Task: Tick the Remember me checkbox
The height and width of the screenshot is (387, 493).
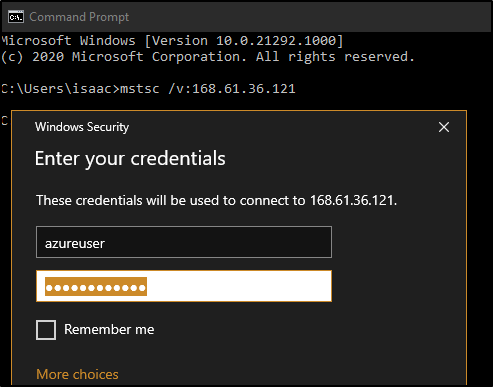Action: tap(46, 330)
